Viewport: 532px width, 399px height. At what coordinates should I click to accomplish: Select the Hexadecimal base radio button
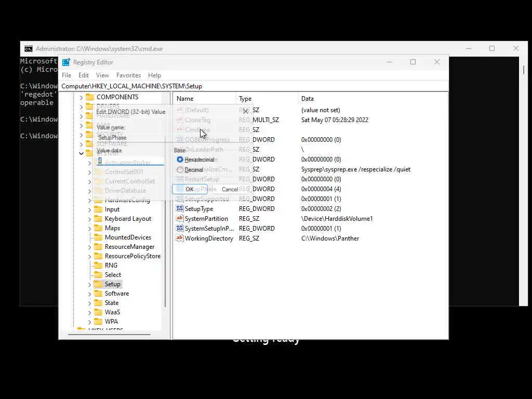180,159
